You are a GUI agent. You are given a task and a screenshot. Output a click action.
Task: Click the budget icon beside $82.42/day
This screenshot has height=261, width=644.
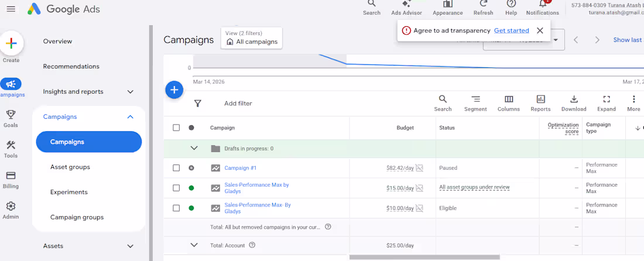[x=419, y=168]
